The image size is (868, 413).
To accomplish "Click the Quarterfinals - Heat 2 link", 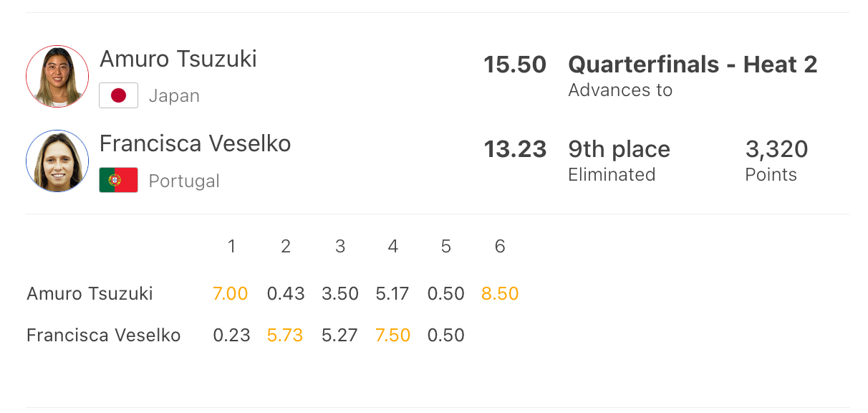I will (x=693, y=65).
